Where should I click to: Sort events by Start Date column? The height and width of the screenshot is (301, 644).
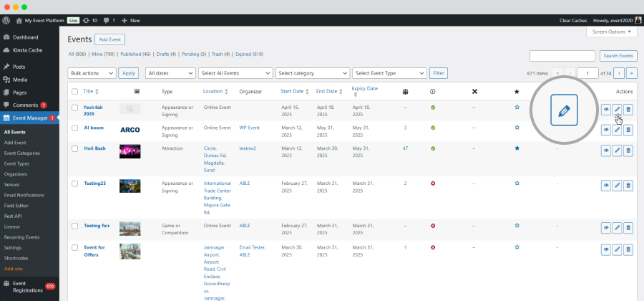[295, 91]
